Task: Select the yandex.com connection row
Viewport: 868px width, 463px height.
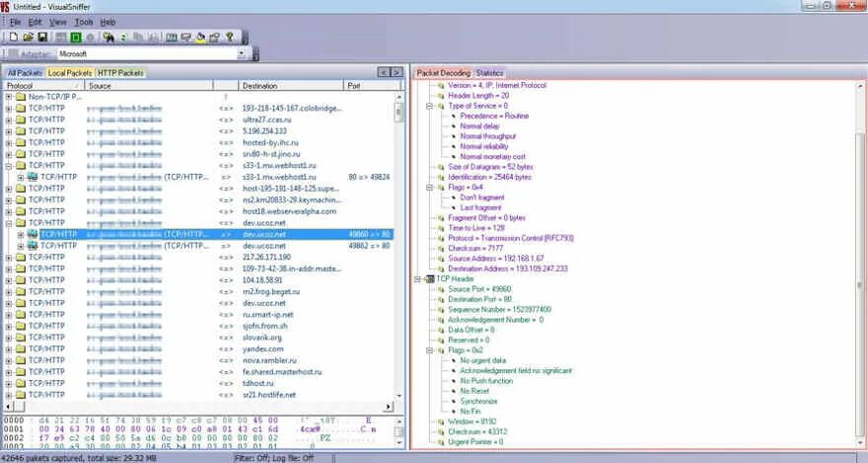Action: 198,348
